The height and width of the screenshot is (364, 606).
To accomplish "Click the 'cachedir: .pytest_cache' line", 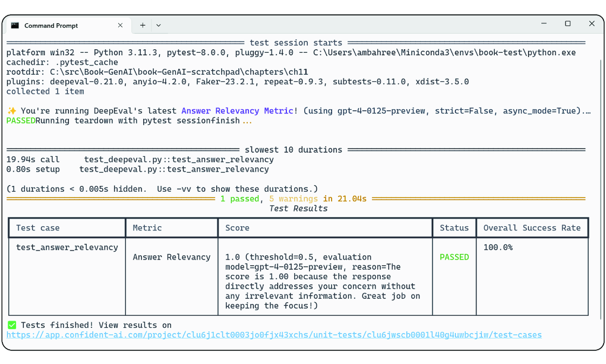I will click(62, 62).
